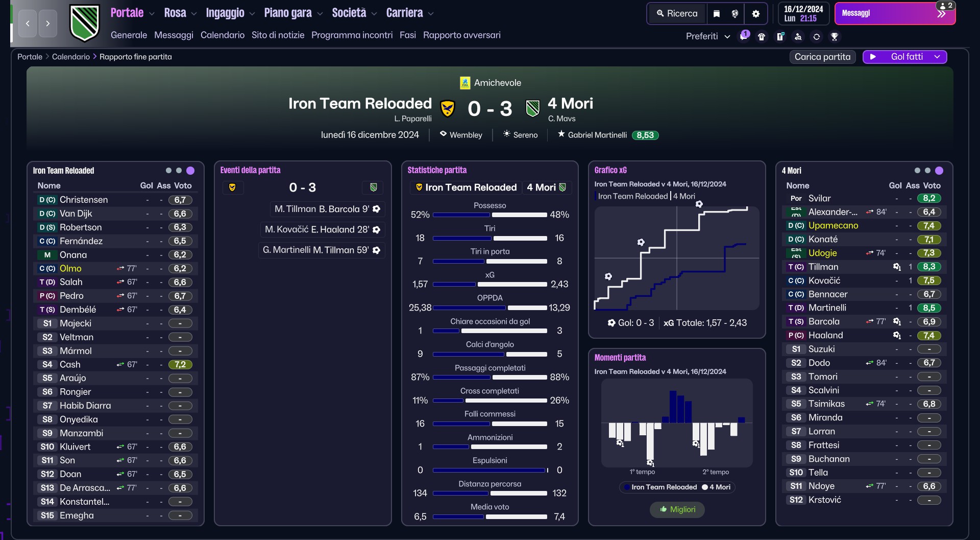Open the Rosa menu dropdown

pyautogui.click(x=180, y=13)
